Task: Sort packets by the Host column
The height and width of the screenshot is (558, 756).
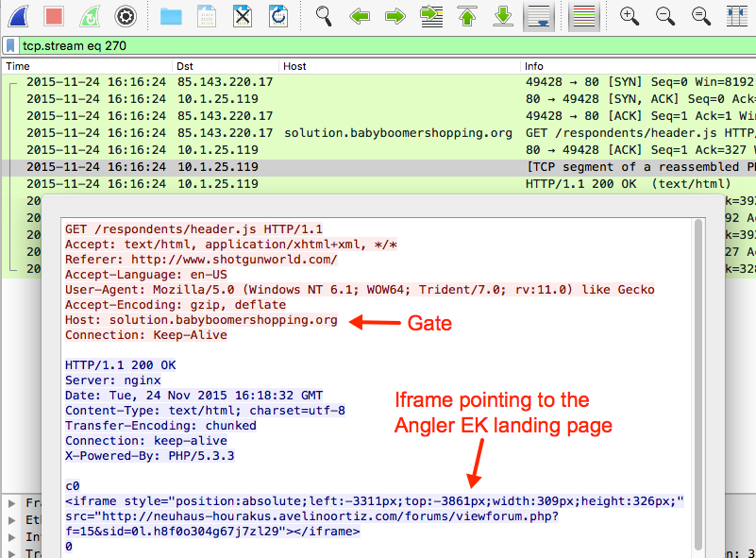Action: 399,66
